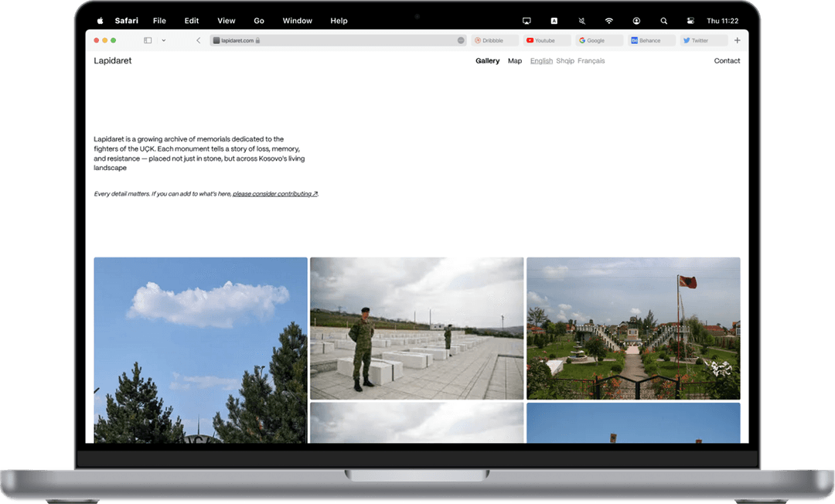The height and width of the screenshot is (504, 835).
Task: Toggle the Safari sidebar icon
Action: click(x=148, y=40)
